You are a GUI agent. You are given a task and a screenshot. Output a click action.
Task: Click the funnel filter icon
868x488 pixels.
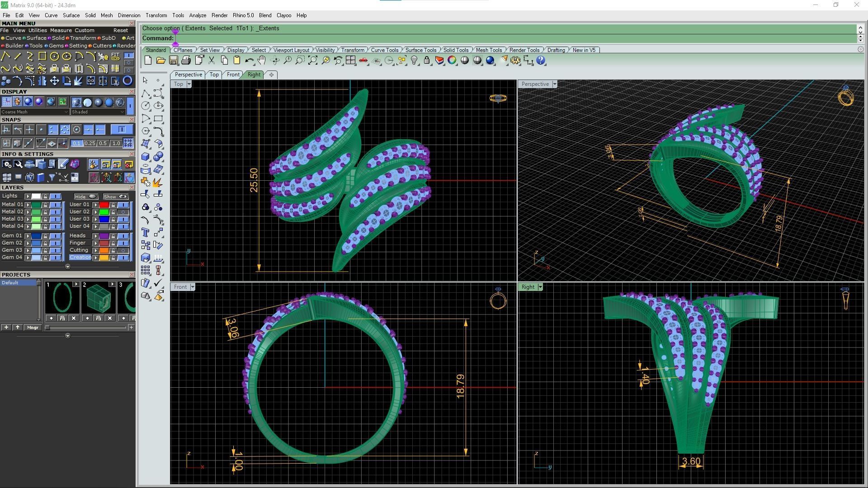pos(52,177)
